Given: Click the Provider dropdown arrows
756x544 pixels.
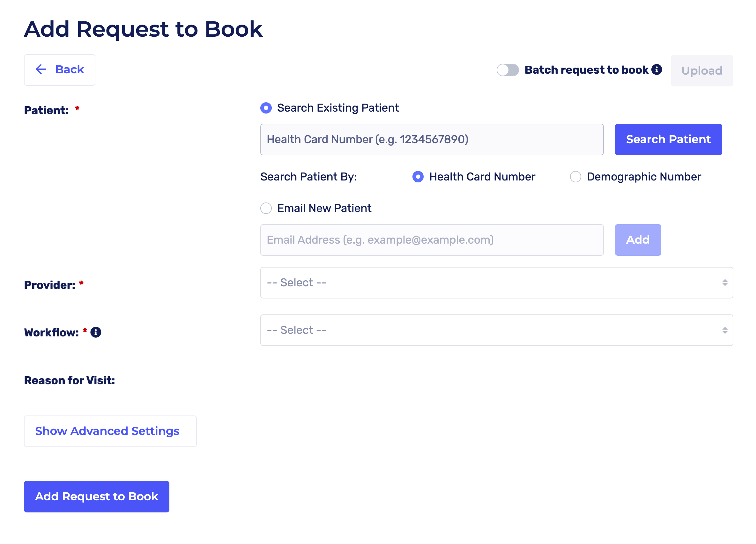Looking at the screenshot, I should (x=725, y=283).
